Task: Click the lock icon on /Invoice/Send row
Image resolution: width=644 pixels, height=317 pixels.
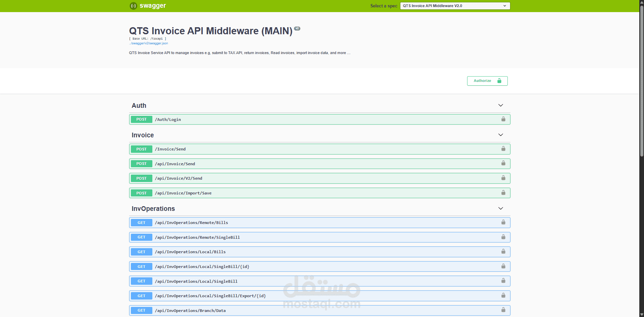Action: point(503,149)
